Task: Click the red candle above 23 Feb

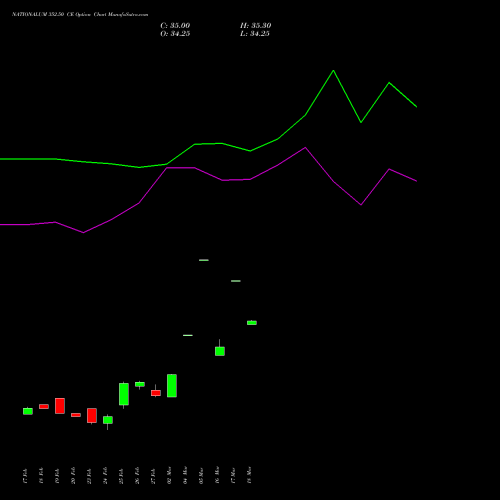Action: [92, 416]
